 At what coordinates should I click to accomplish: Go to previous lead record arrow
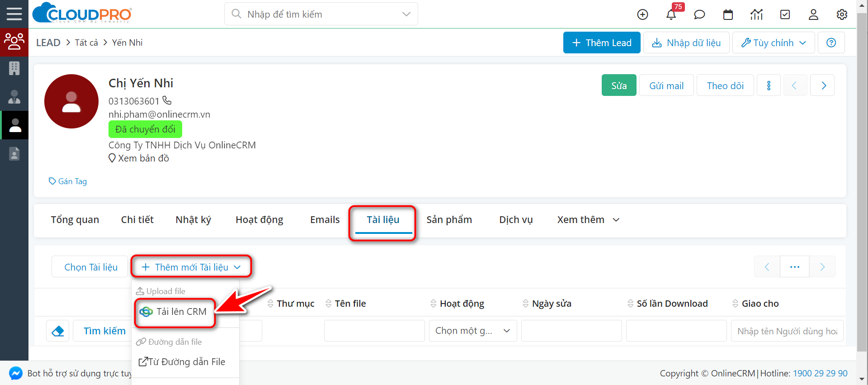tap(794, 86)
